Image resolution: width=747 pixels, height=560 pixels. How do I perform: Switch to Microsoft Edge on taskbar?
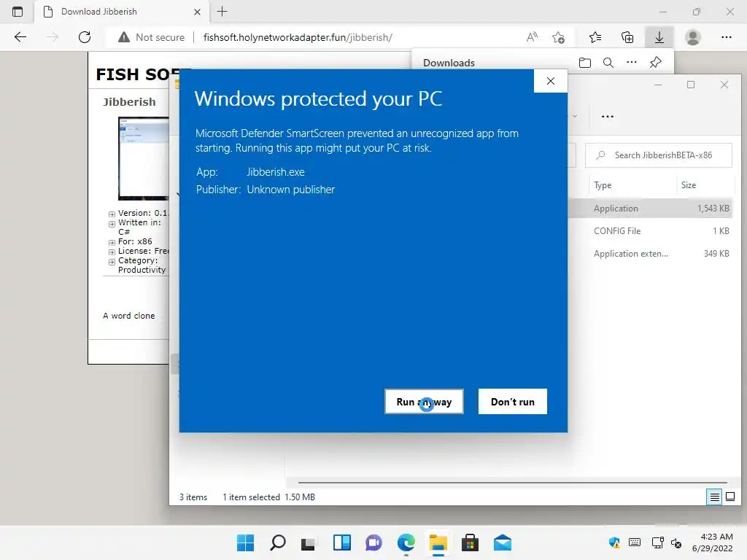tap(406, 542)
